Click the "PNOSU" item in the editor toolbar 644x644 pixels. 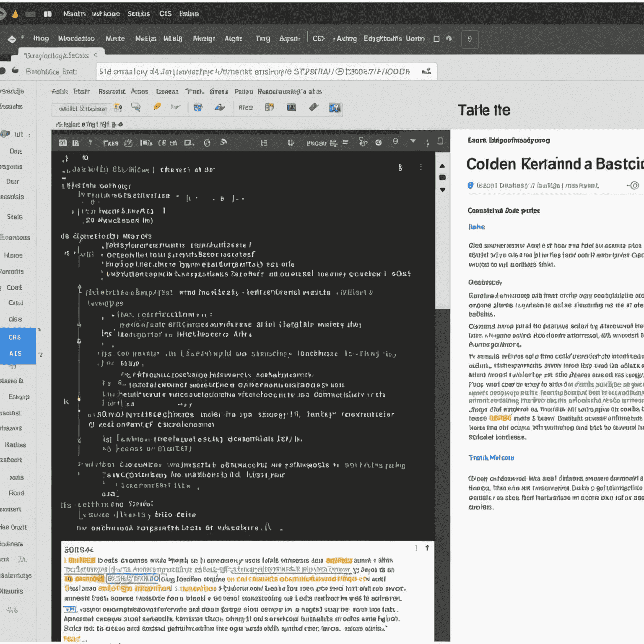coord(317,143)
